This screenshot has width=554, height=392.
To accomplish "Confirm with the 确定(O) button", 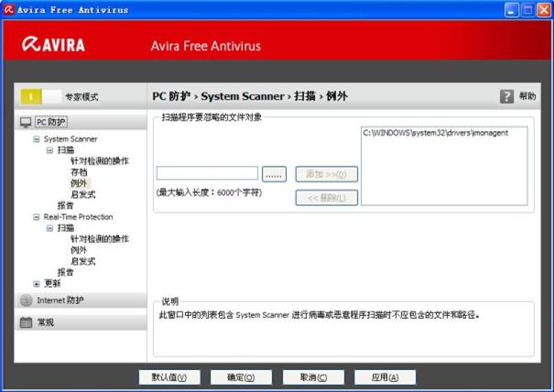I will tap(242, 377).
